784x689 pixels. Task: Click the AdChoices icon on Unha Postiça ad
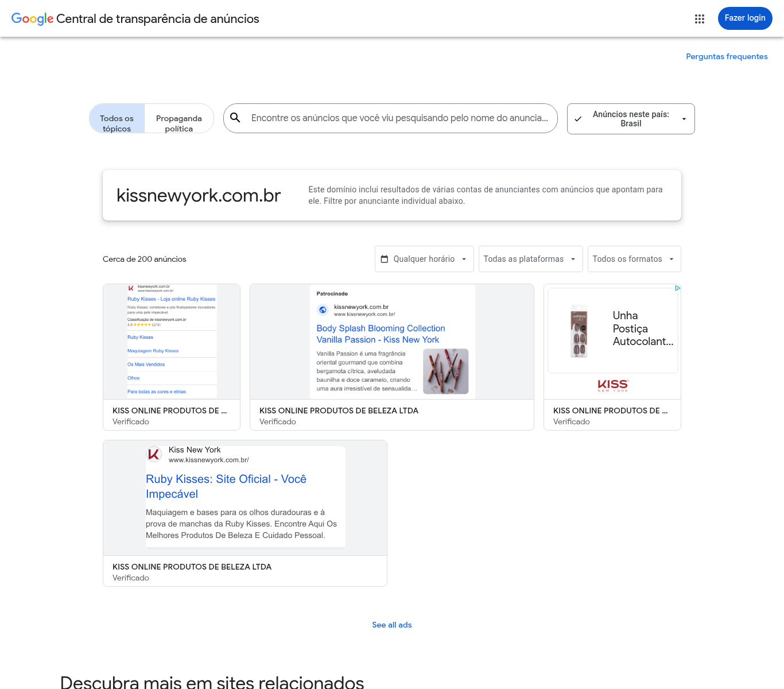(677, 288)
